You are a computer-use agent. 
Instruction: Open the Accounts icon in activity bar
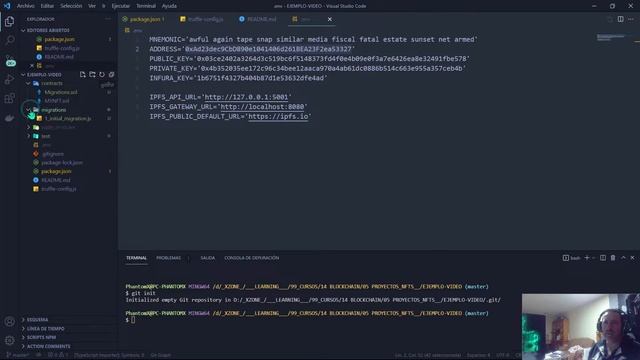9,322
